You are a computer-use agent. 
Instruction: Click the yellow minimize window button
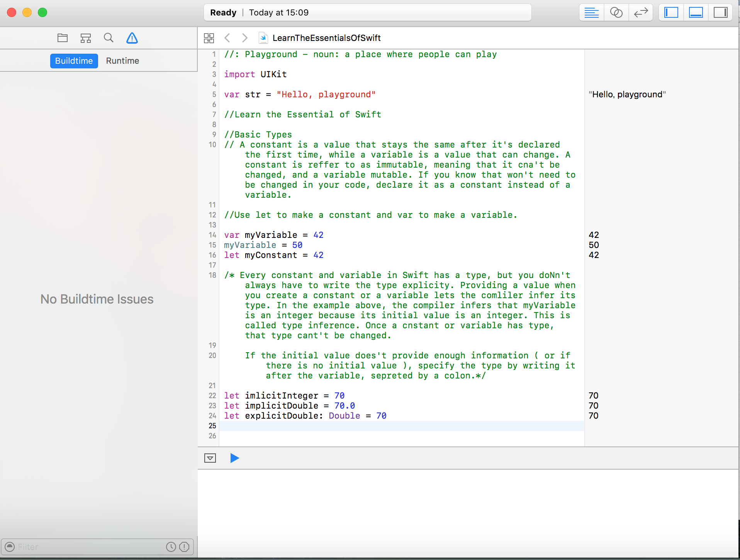(27, 12)
